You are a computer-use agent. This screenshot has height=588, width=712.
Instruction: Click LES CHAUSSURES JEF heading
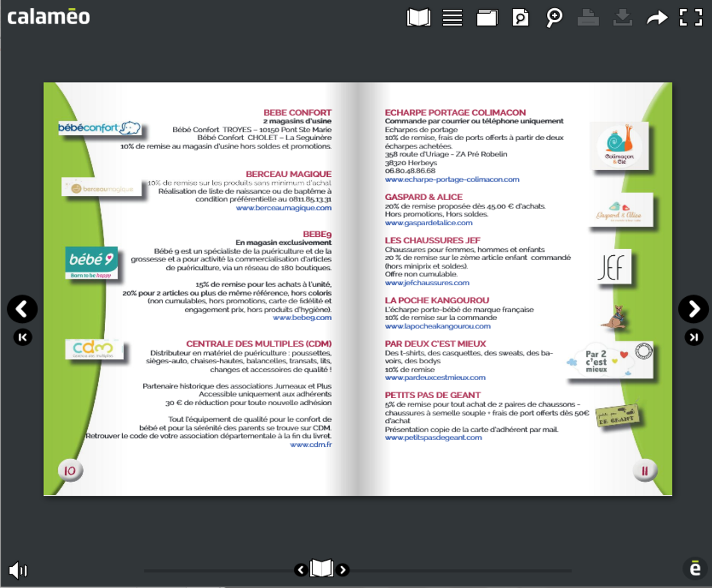coord(432,240)
